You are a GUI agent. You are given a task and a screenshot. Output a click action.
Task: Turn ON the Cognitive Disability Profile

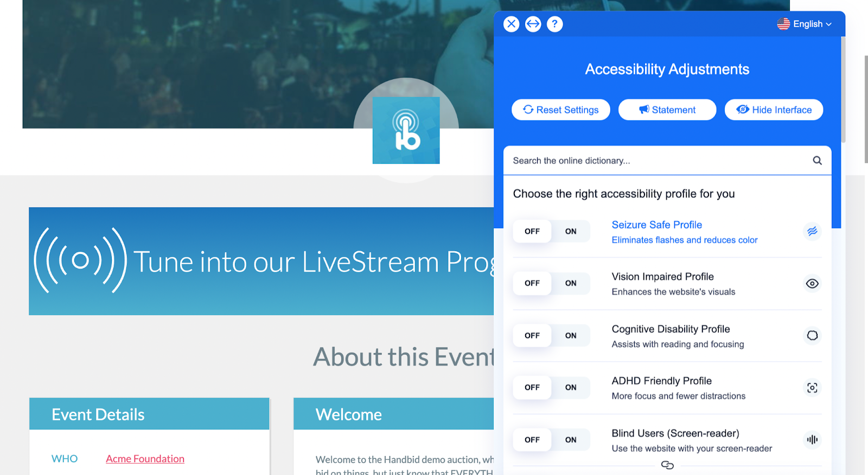pyautogui.click(x=571, y=336)
